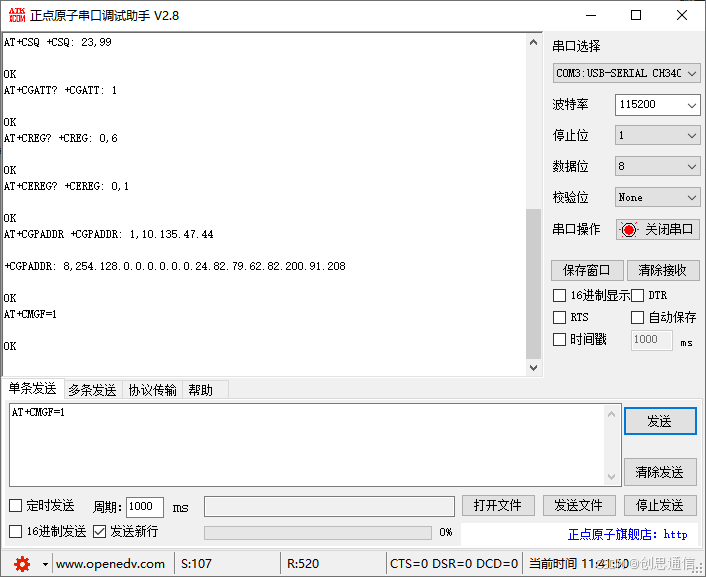
Task: Maximize the XCOM window
Action: pyautogui.click(x=636, y=15)
